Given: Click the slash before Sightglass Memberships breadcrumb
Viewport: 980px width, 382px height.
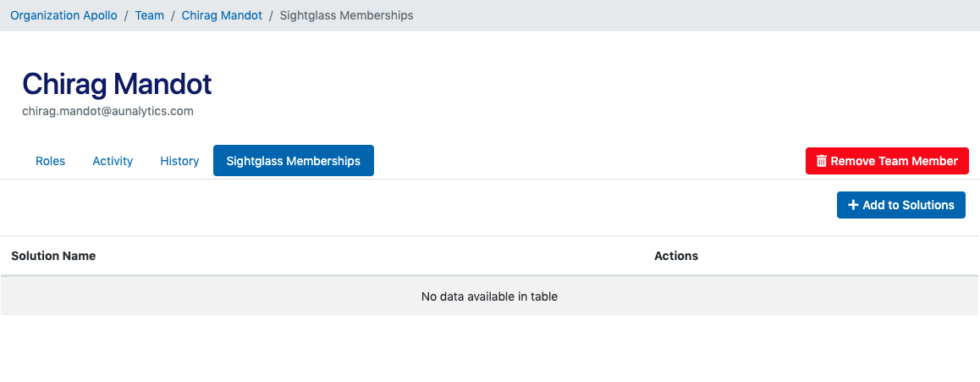Looking at the screenshot, I should [x=271, y=15].
